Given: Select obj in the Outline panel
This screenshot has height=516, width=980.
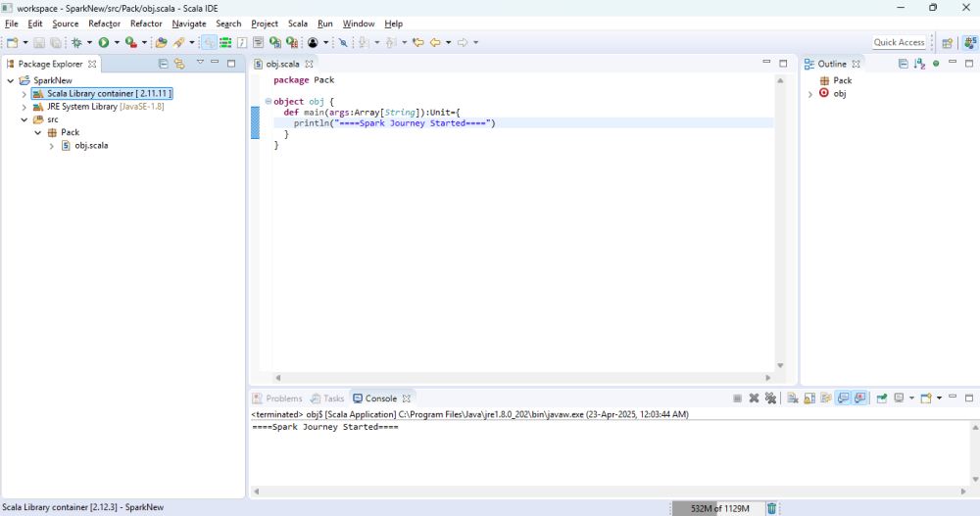Looking at the screenshot, I should pos(840,94).
